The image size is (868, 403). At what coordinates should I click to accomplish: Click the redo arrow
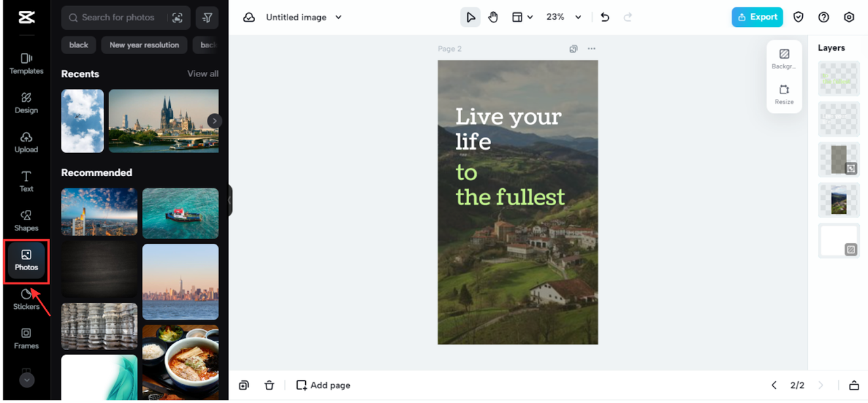627,18
